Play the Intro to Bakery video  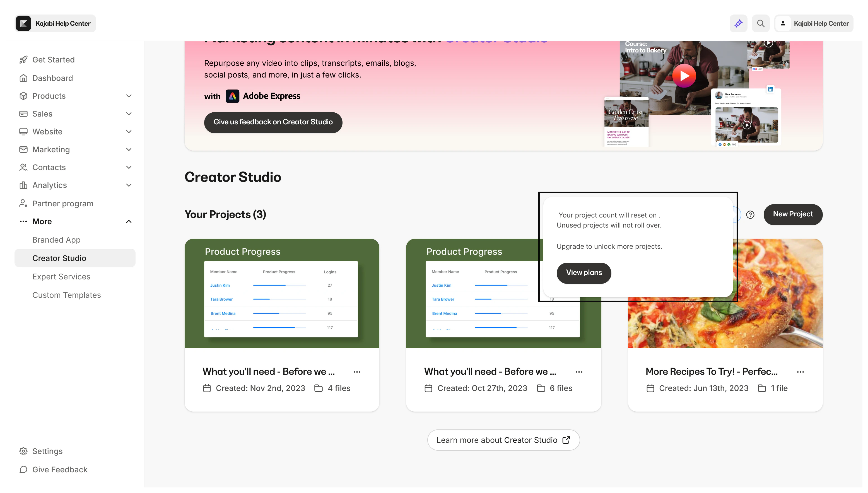684,76
